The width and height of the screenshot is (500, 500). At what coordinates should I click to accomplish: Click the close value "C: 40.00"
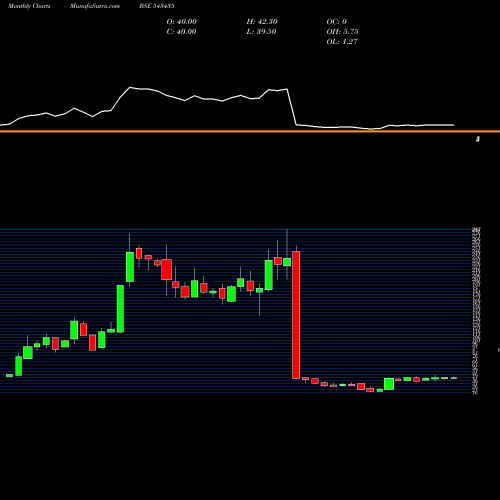coord(181,32)
